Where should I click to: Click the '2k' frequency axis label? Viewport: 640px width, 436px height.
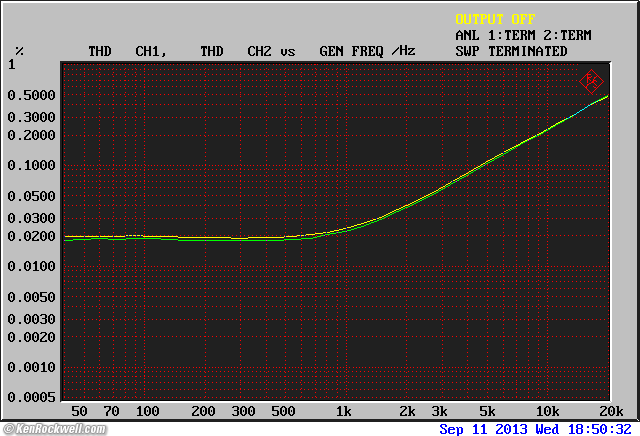tap(407, 411)
